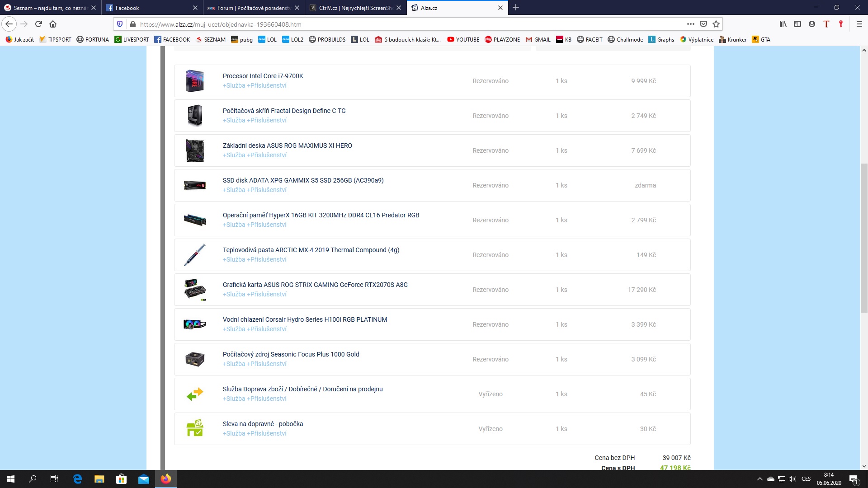Go back to the previous page
Screen dimensions: 868x488
pyautogui.click(x=9, y=24)
